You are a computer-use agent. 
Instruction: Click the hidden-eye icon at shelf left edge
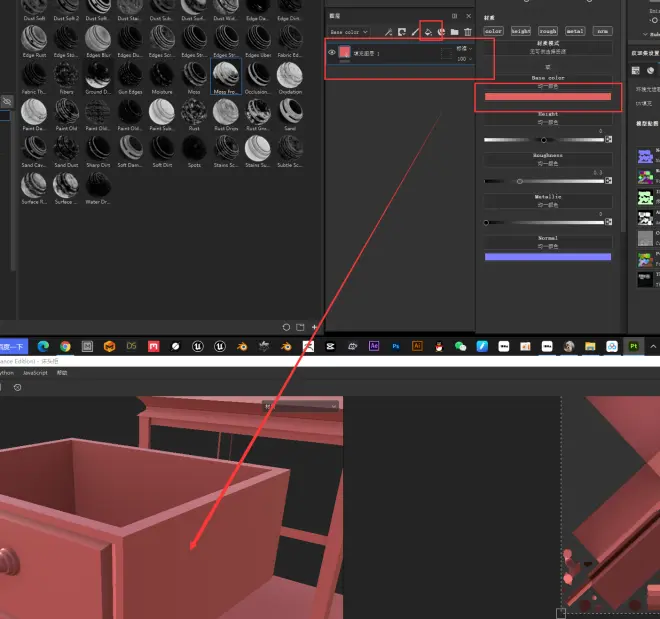pos(7,101)
